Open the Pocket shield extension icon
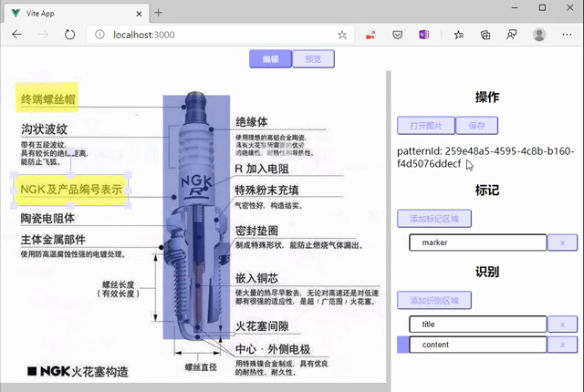 pyautogui.click(x=398, y=35)
